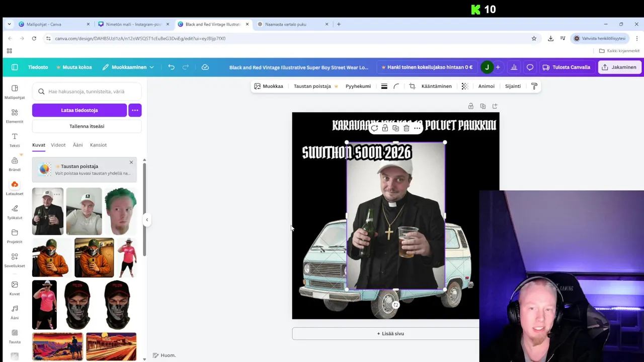
Task: Click the uploads search input field
Action: click(x=87, y=92)
